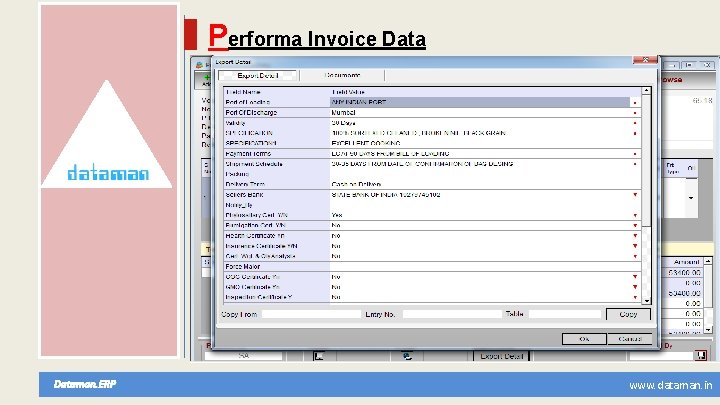Viewport: 720px width, 405px height.
Task: Click scroll-down arrow beside Amount column
Action: click(x=708, y=330)
